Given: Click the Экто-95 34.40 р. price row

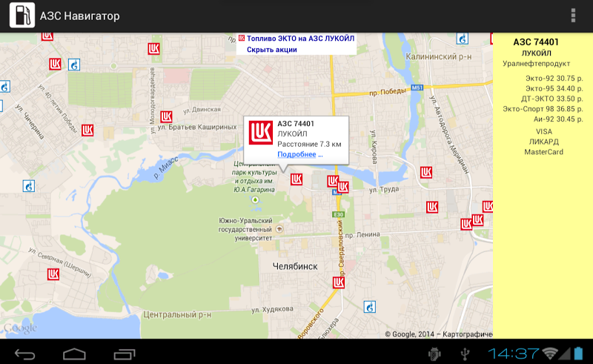Looking at the screenshot, I should point(554,88).
